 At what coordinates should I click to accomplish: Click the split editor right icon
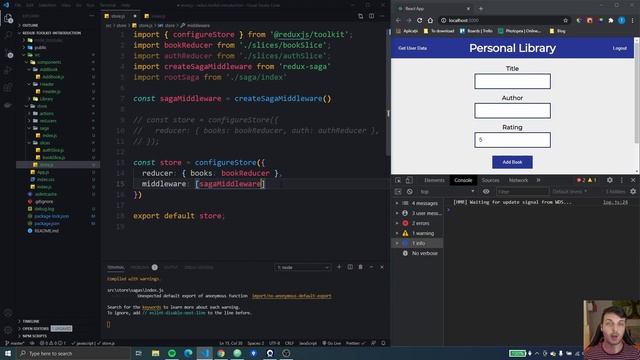coord(371,16)
